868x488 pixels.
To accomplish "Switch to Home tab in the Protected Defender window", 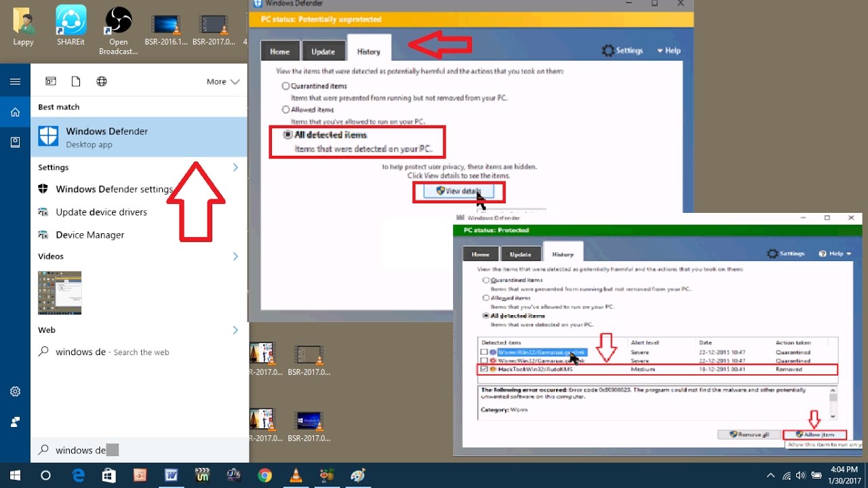I will tap(480, 254).
